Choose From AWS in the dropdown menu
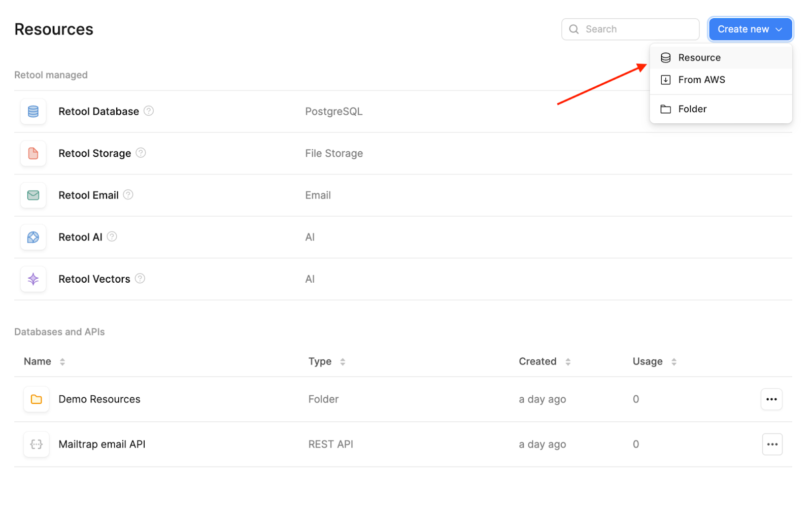 (x=702, y=80)
